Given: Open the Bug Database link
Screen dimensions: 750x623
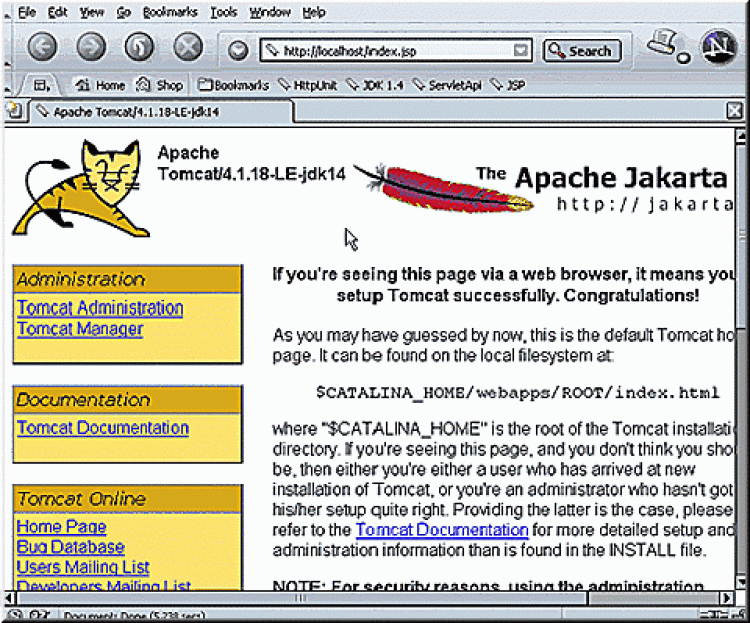Looking at the screenshot, I should 71,547.
